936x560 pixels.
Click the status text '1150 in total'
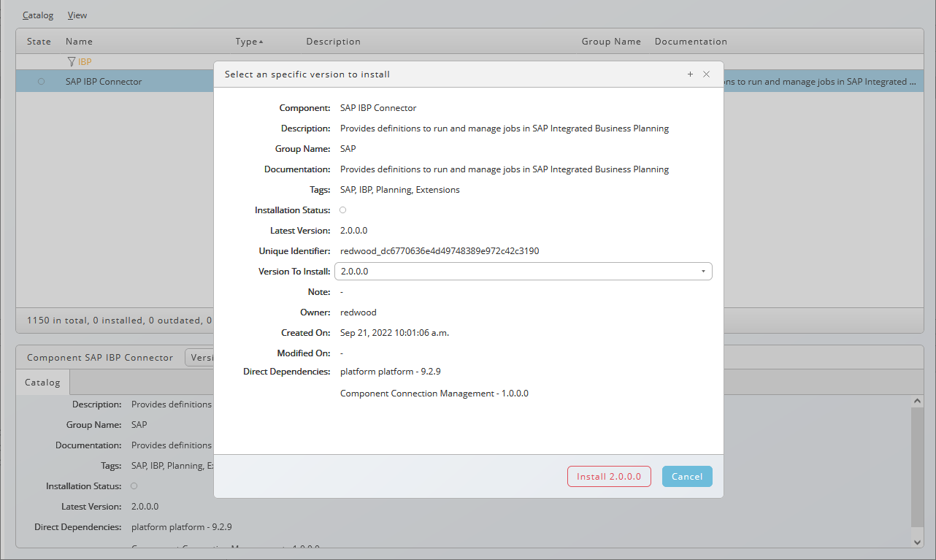(x=56, y=320)
